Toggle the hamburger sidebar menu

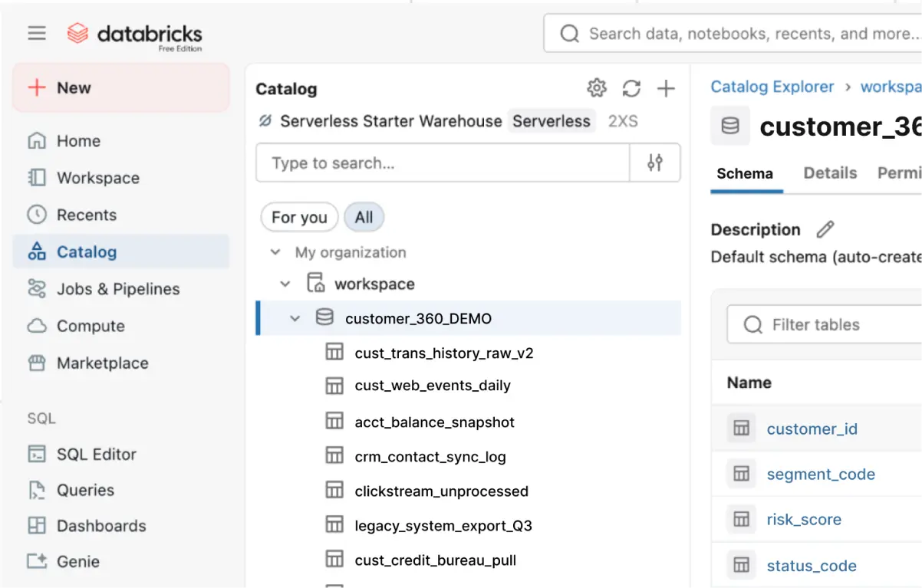point(37,33)
